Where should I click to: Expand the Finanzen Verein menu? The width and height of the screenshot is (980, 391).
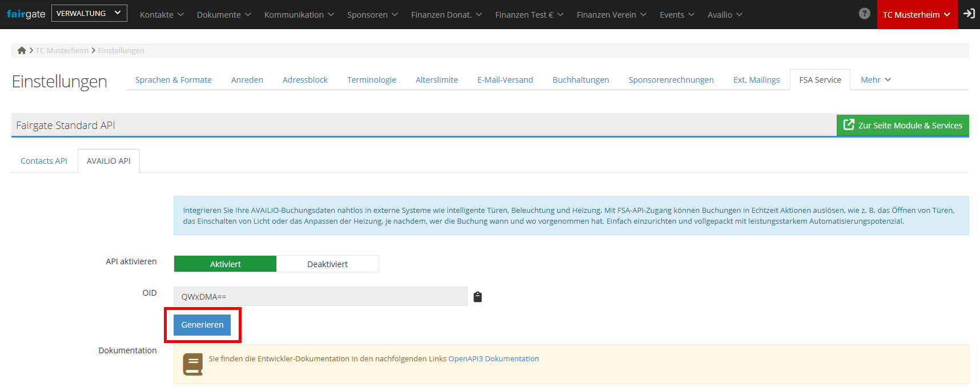pyautogui.click(x=612, y=15)
